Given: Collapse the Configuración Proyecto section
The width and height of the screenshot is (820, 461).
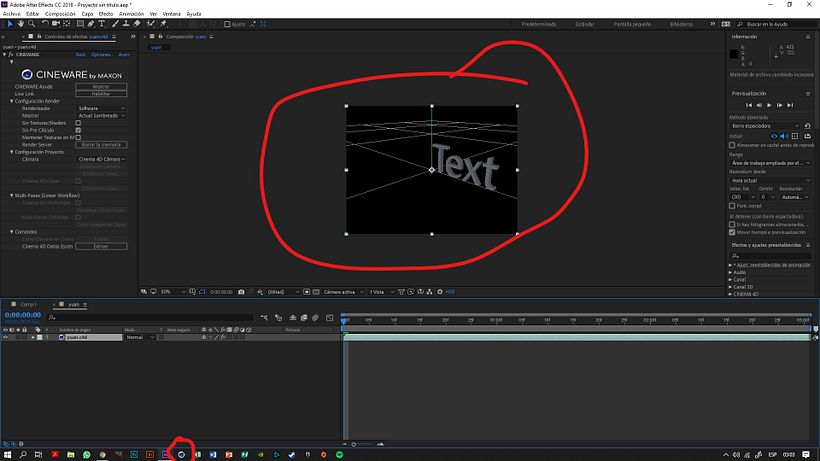Looking at the screenshot, I should (12, 152).
